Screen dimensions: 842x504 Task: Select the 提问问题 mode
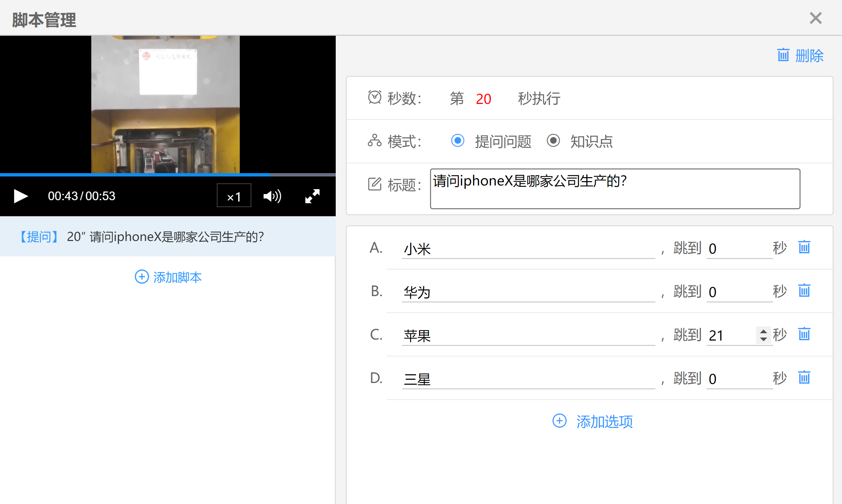457,141
